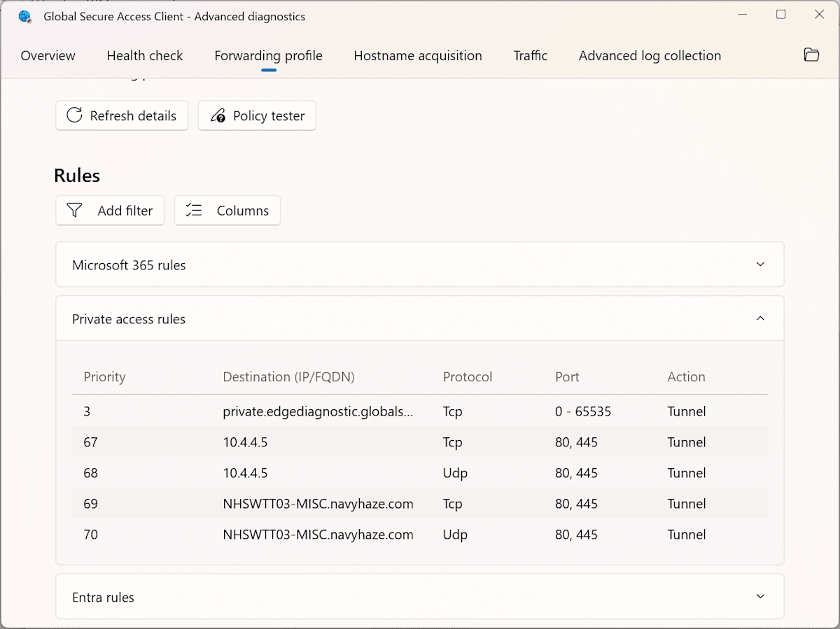This screenshot has height=629, width=840.
Task: Open the folder icon in tab bar
Action: pyautogui.click(x=811, y=55)
